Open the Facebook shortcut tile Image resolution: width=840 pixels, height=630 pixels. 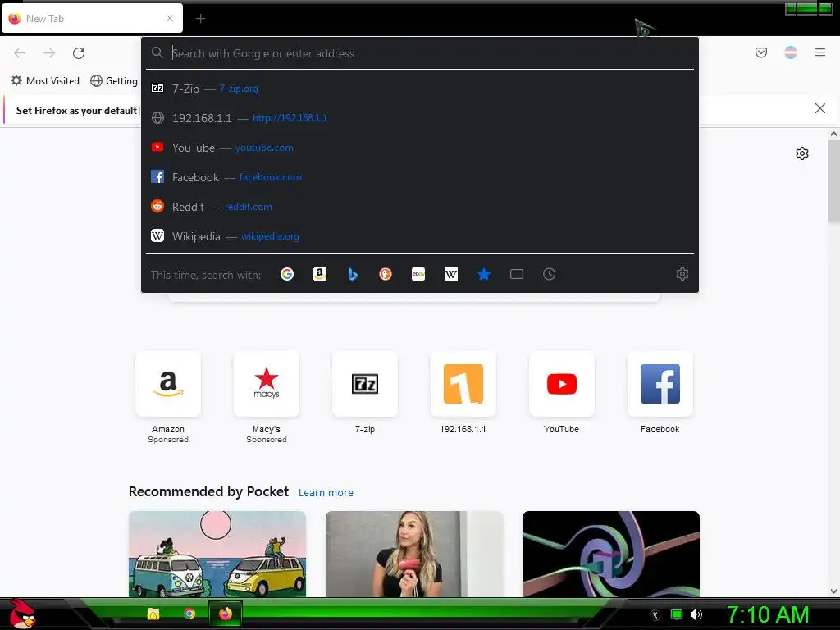pos(660,384)
